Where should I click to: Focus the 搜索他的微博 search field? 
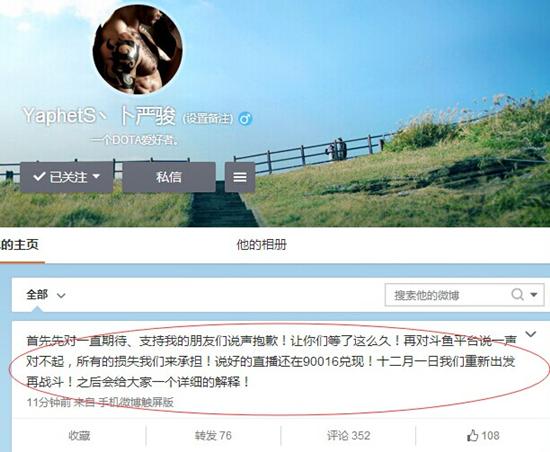pyautogui.click(x=447, y=295)
